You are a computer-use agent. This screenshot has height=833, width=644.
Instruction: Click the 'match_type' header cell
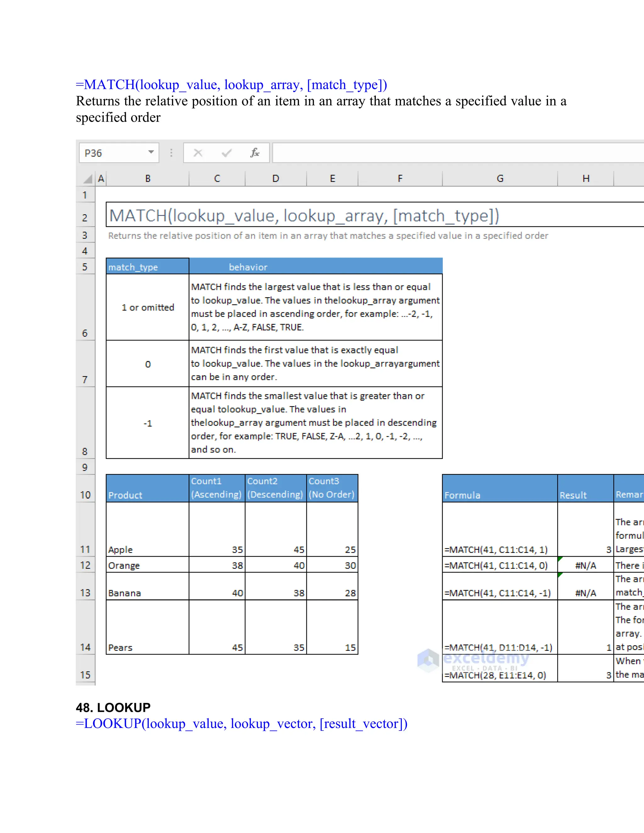(148, 266)
